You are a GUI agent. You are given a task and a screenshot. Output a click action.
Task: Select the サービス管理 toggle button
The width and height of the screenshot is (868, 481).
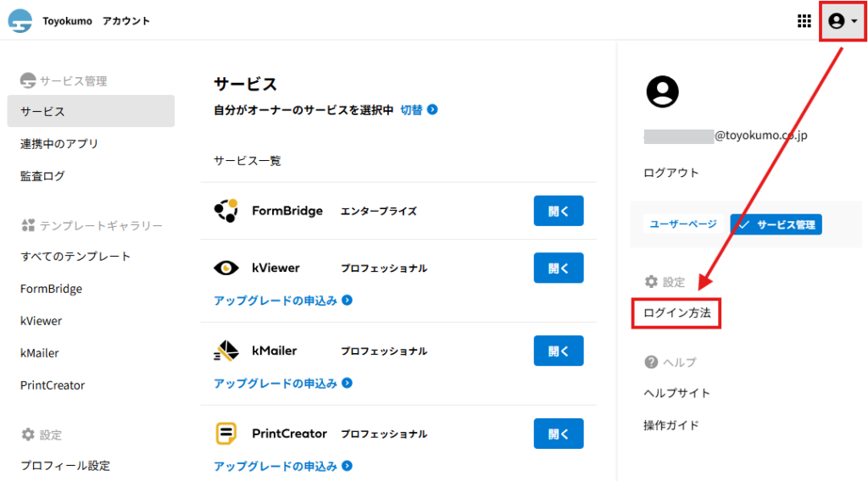776,224
